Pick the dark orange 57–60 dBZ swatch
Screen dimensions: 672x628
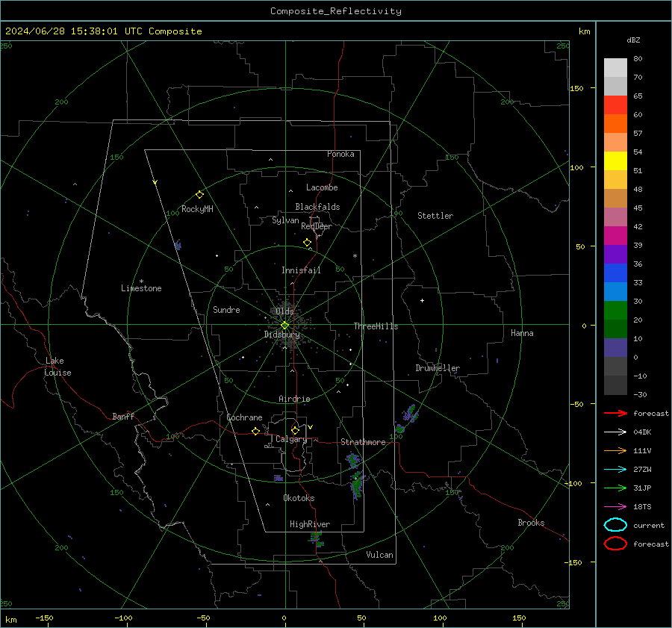[615, 124]
